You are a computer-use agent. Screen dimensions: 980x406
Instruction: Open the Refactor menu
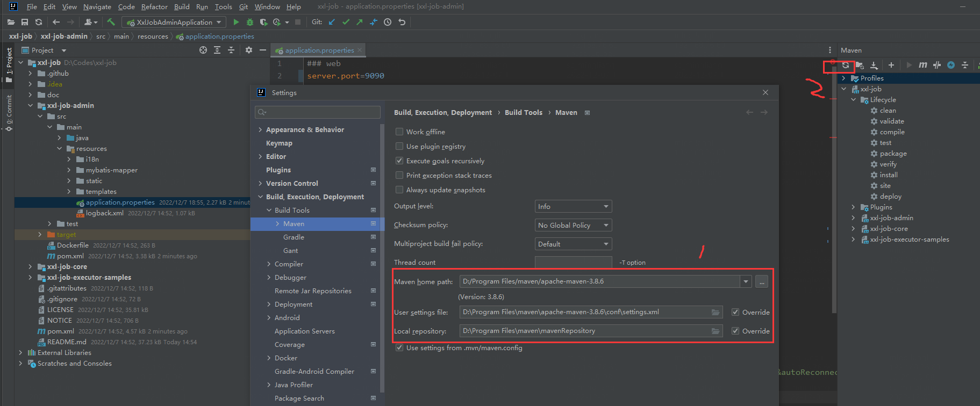click(x=154, y=6)
